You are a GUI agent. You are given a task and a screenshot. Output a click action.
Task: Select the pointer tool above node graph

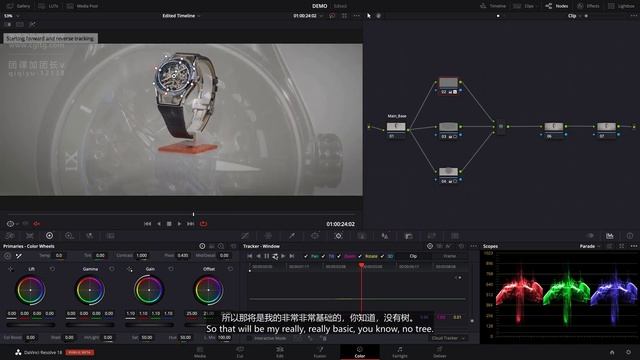click(x=369, y=16)
